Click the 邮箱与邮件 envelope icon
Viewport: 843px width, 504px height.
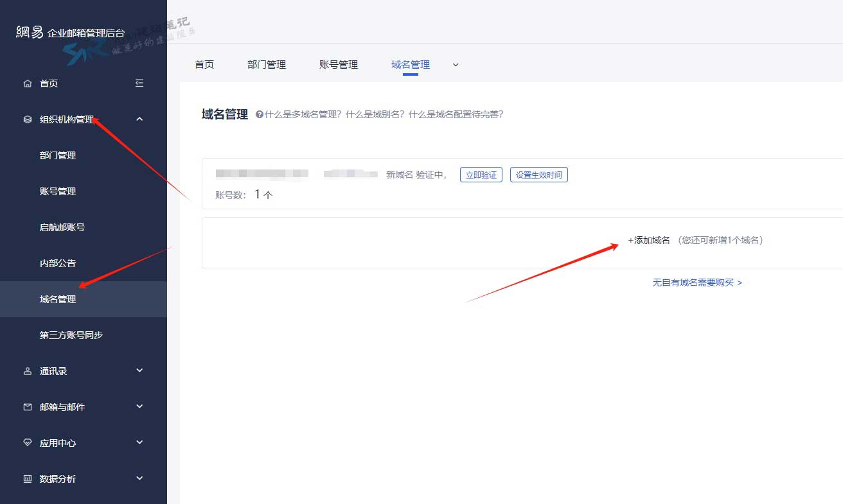[x=27, y=407]
